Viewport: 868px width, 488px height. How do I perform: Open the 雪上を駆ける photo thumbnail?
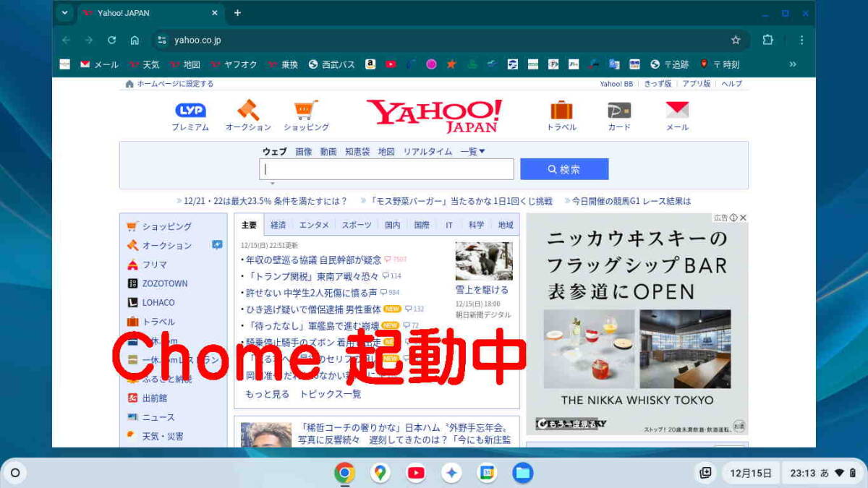[x=484, y=260]
